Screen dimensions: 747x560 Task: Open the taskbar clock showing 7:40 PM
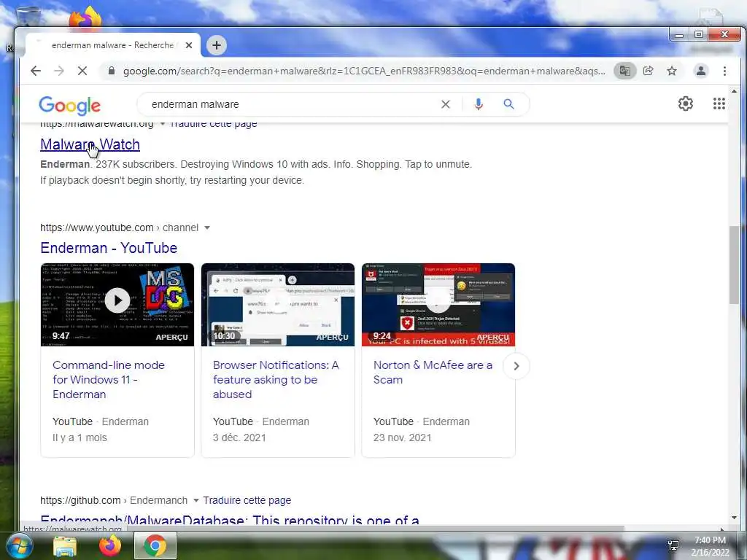710,546
